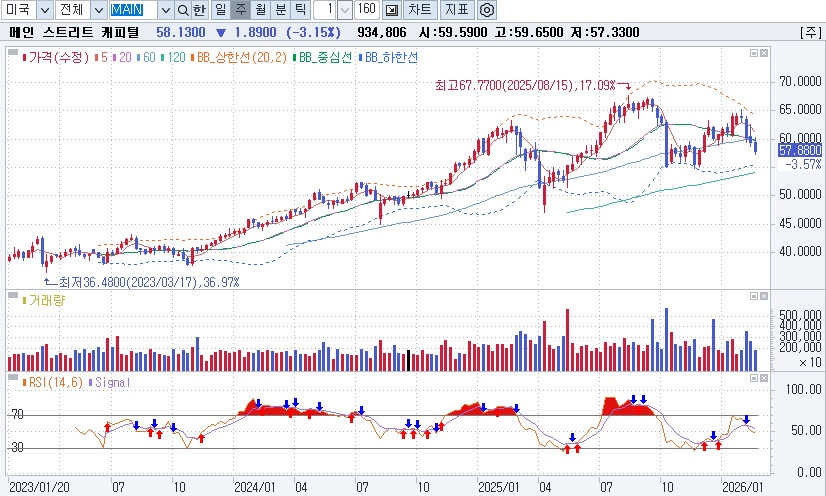826x496 pixels.
Task: Click the chart layout icon beside 160
Action: [x=391, y=10]
